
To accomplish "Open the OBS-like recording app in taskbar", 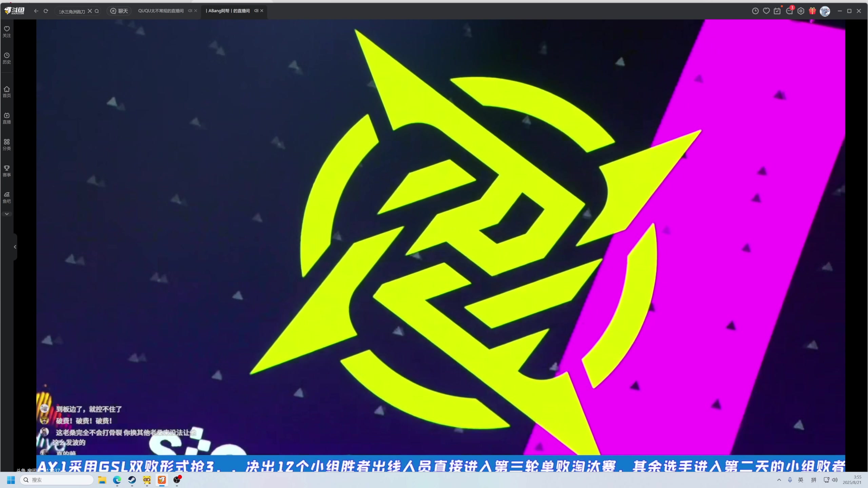I will (x=177, y=480).
